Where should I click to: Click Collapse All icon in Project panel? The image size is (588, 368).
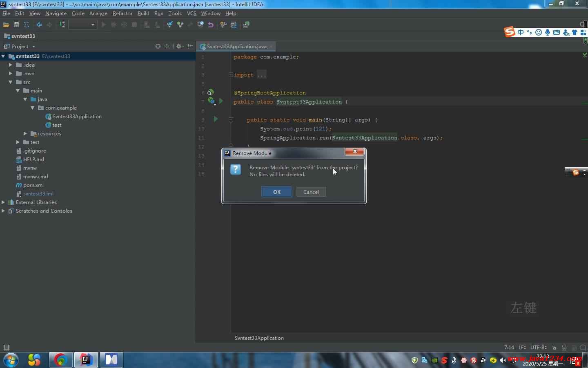pyautogui.click(x=167, y=46)
